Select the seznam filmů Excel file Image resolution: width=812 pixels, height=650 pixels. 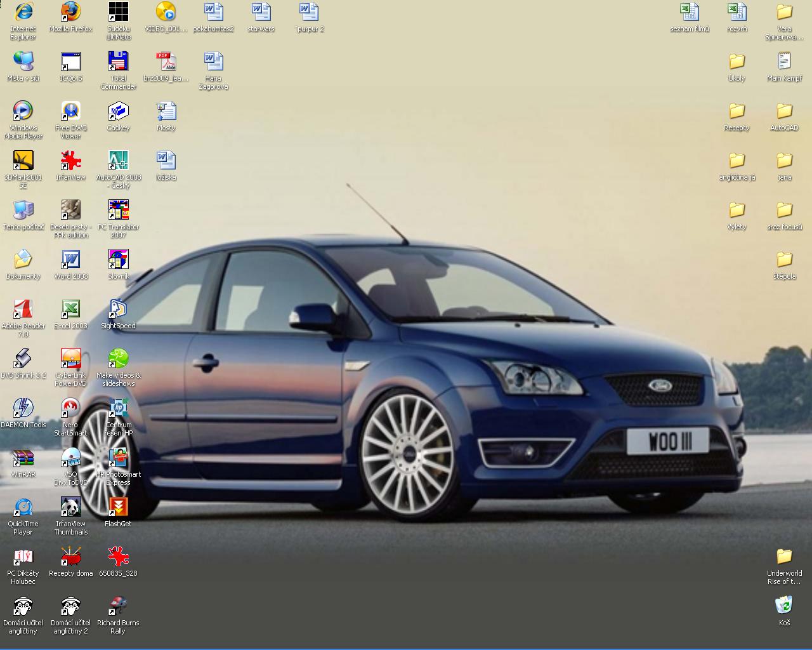tap(690, 12)
